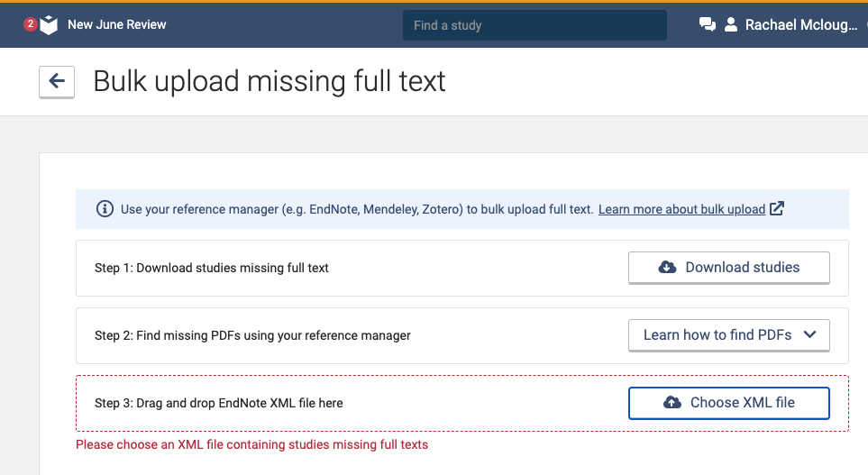The height and width of the screenshot is (475, 868).
Task: Click the cloud download icon in Download studies
Action: 668,268
